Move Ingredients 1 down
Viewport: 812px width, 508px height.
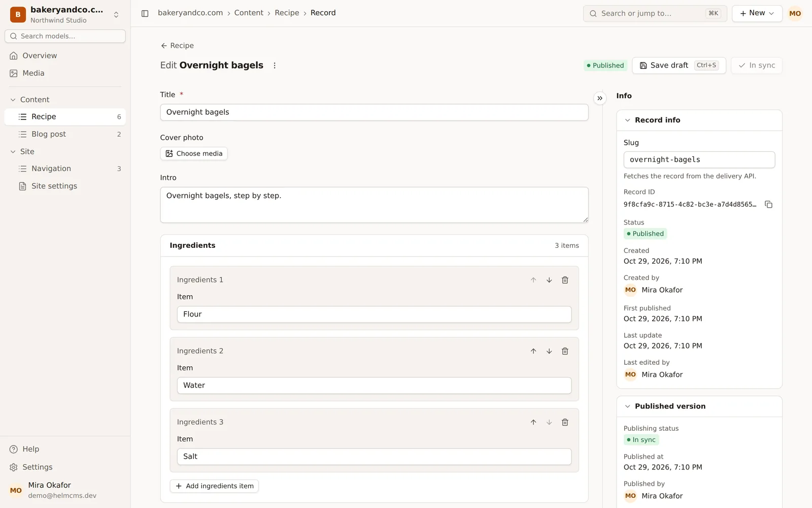(x=549, y=280)
